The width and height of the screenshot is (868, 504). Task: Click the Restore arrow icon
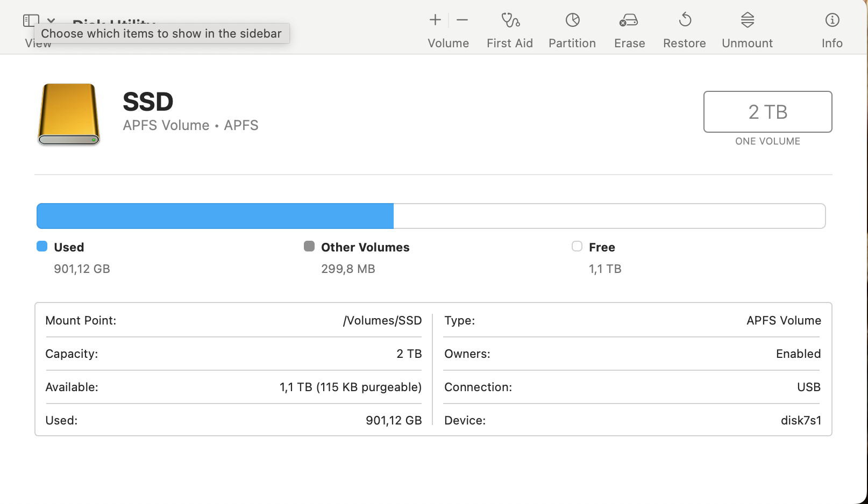click(685, 20)
